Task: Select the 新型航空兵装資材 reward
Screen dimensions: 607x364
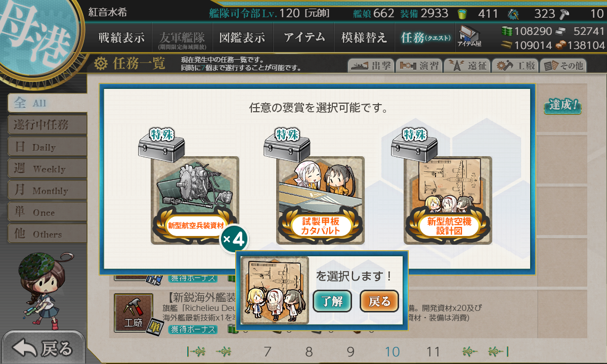Action: 195,201
